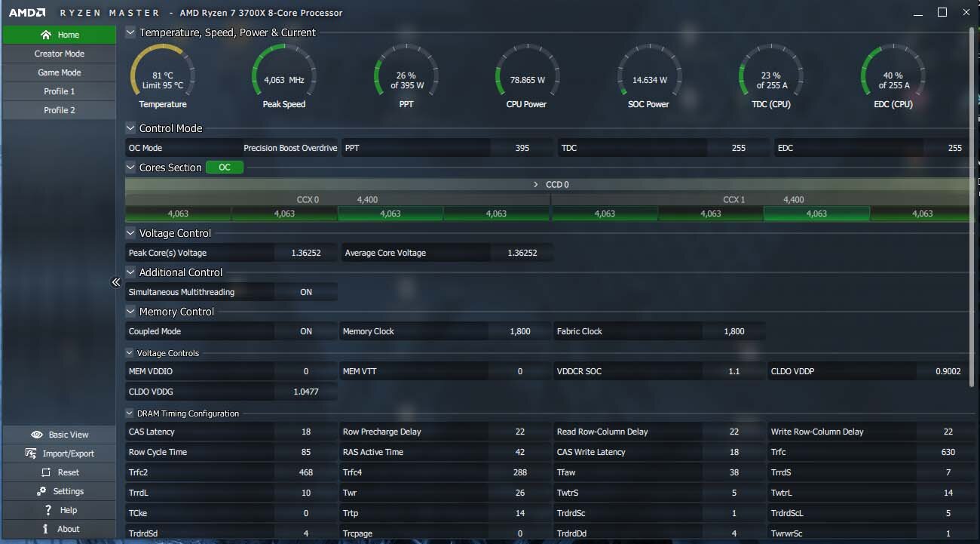The height and width of the screenshot is (544, 980).
Task: Collapse Additional Control section
Action: 130,272
